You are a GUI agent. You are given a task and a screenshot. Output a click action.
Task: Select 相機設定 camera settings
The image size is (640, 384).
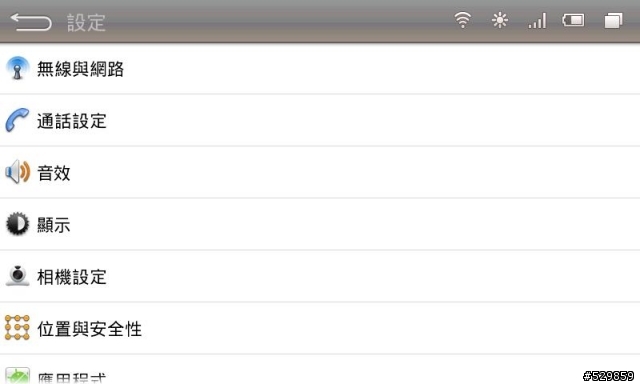click(320, 276)
